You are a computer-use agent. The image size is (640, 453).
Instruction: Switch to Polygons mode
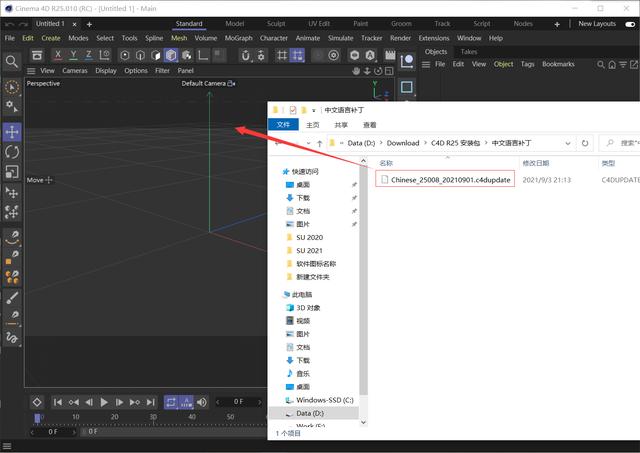156,55
